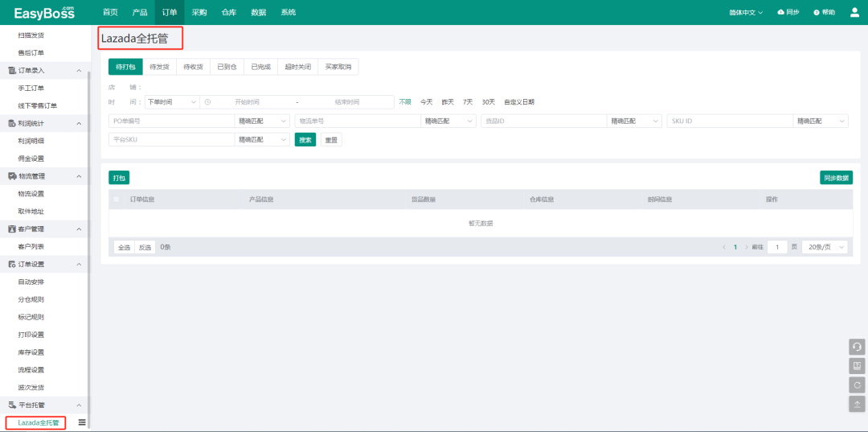This screenshot has width=868, height=432.
Task: Click the clock icon in date range field
Action: click(207, 102)
